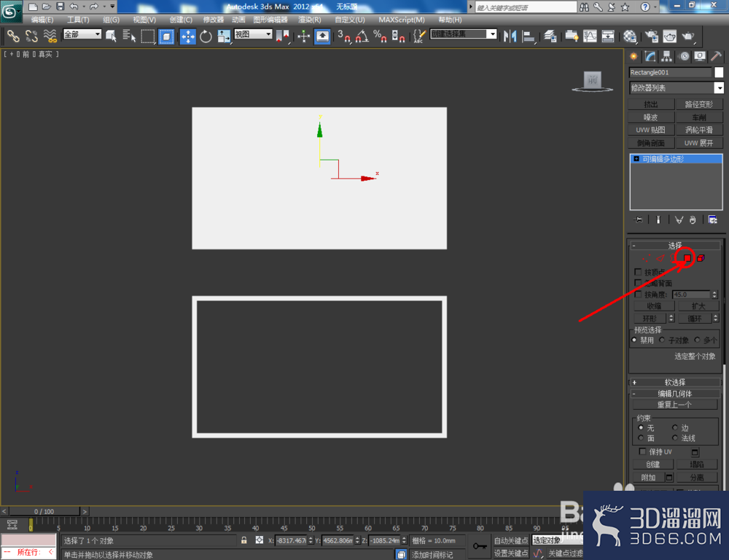Click the 附加 attach button

click(648, 477)
